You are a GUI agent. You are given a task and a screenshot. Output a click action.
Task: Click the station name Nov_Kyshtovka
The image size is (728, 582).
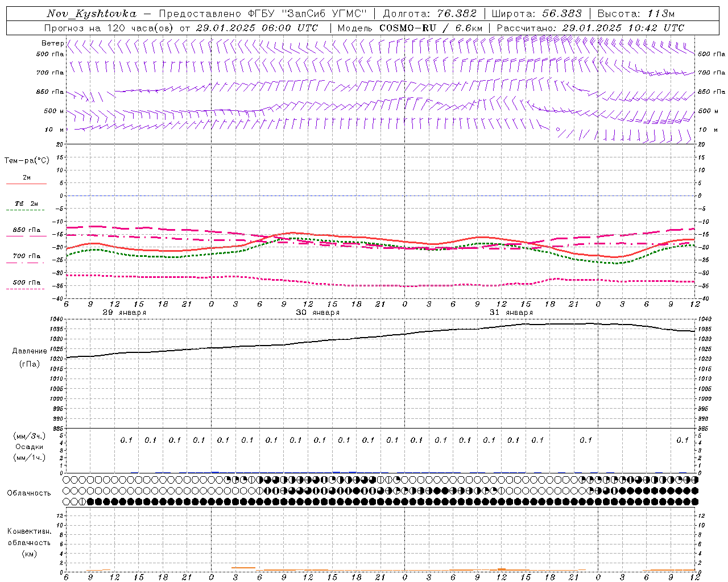[x=92, y=14]
